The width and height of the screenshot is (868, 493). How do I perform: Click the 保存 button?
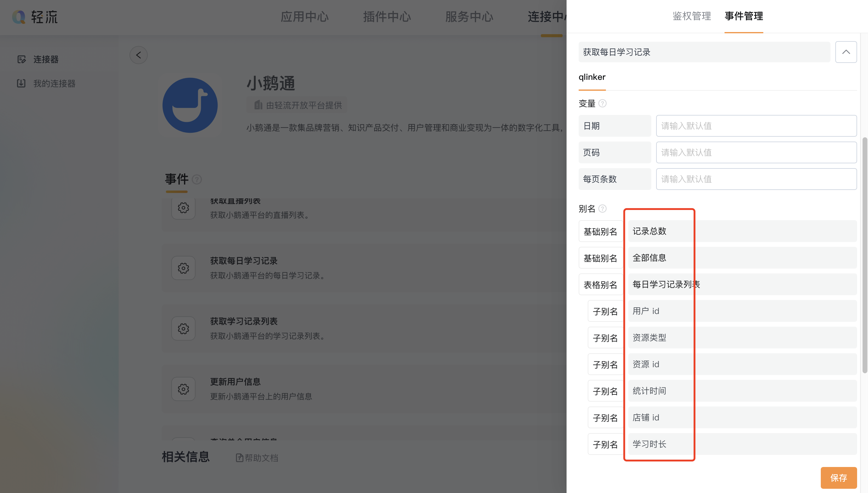pyautogui.click(x=839, y=478)
